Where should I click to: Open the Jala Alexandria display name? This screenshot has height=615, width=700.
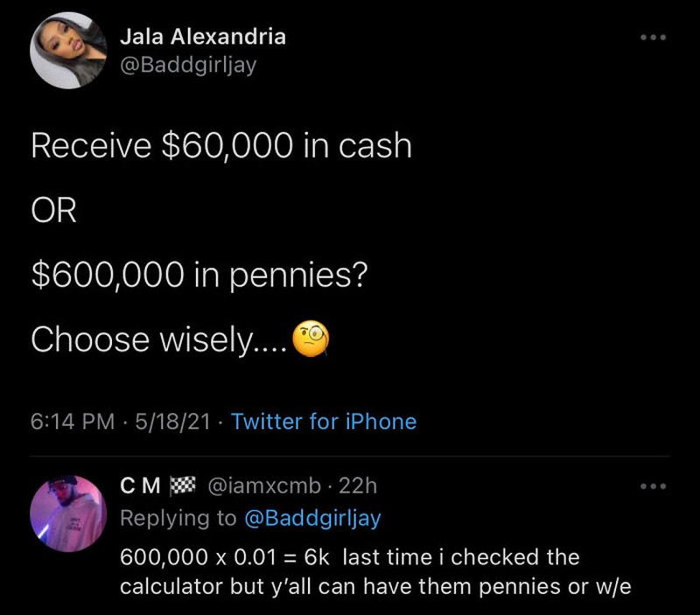pos(201,37)
